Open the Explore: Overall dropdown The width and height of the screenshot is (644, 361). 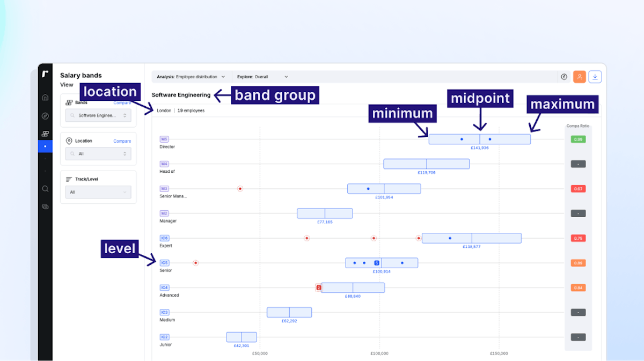(x=262, y=77)
